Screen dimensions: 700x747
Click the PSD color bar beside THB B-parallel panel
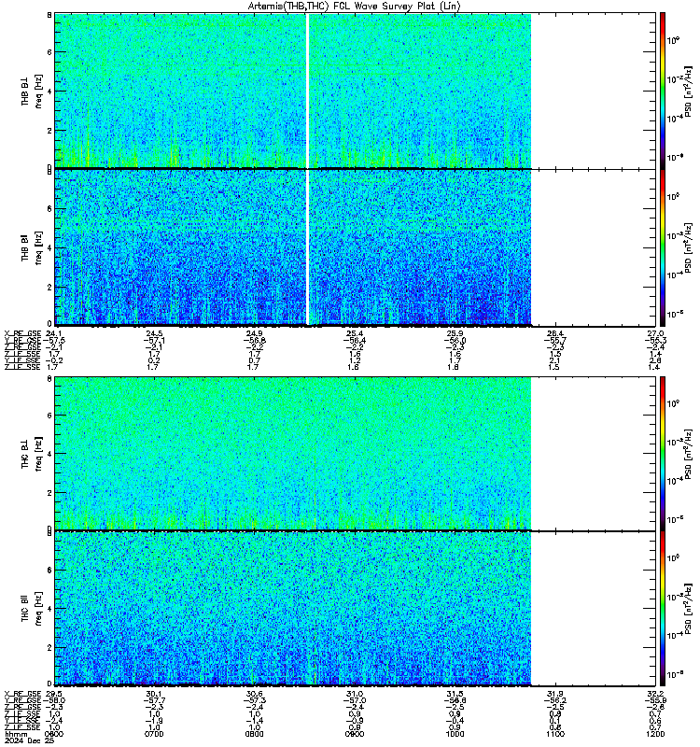click(x=662, y=247)
